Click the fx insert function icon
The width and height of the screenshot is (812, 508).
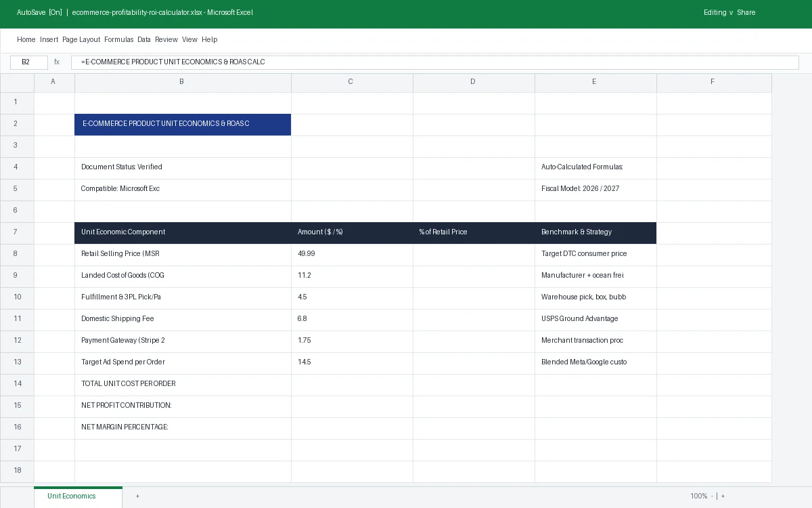(x=57, y=62)
